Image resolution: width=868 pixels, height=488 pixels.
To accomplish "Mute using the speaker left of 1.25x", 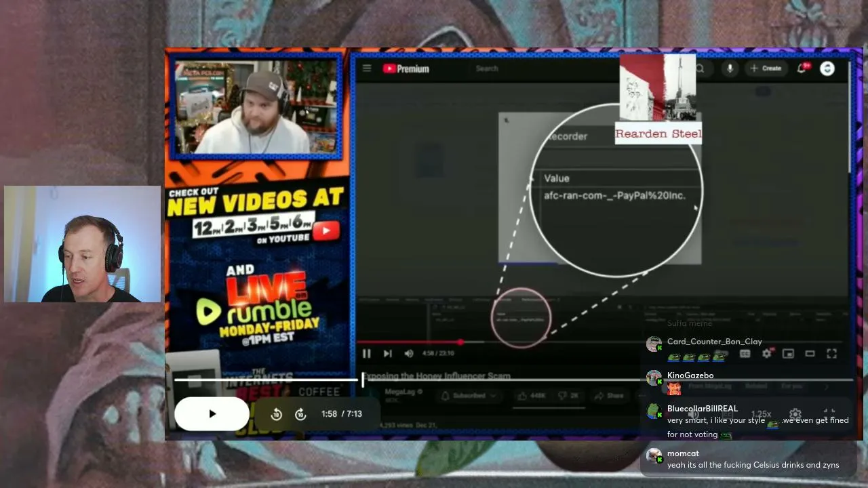I will [x=693, y=414].
